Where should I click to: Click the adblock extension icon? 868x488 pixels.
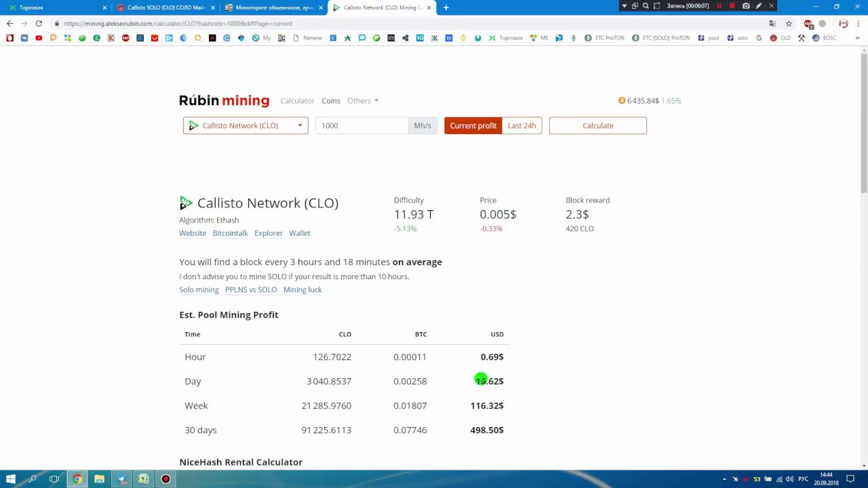(808, 23)
